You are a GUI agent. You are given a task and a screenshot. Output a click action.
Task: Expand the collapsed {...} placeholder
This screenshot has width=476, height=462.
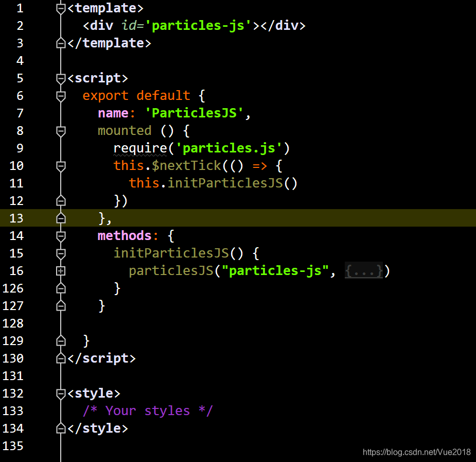coord(364,270)
